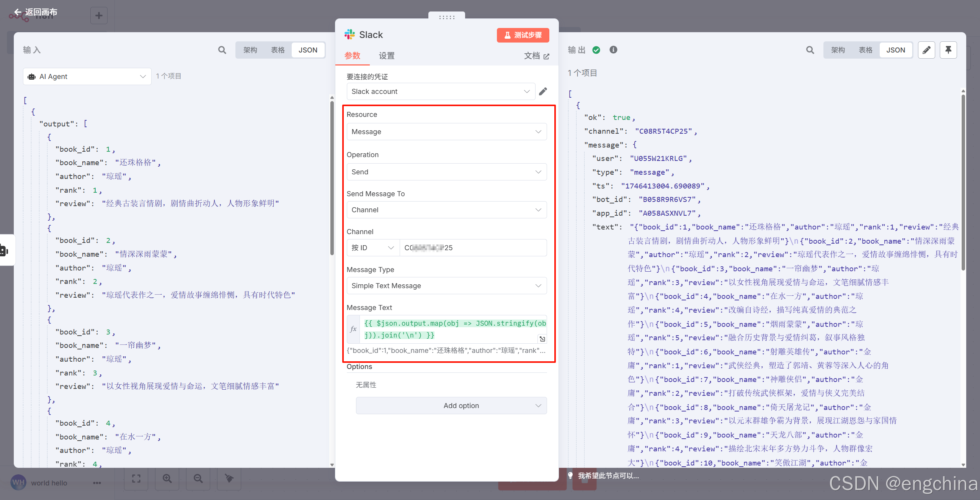
Task: Click the edit output pencil icon
Action: tap(926, 50)
